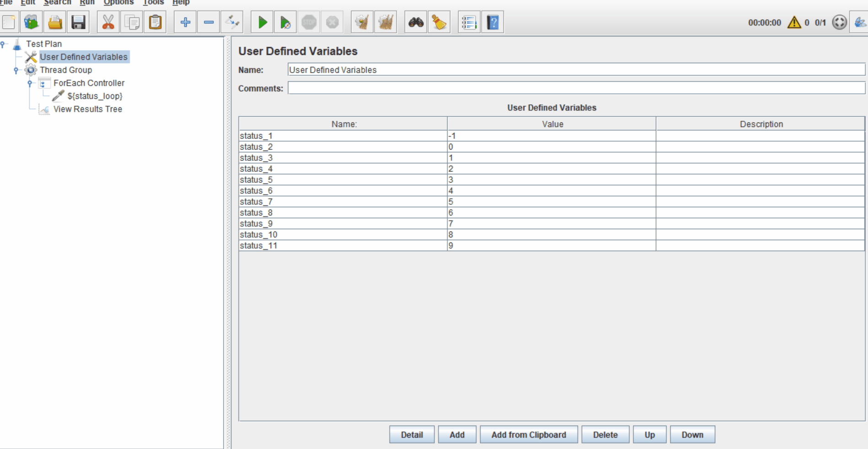Click into the Name input field
The width and height of the screenshot is (868, 449).
(577, 69)
